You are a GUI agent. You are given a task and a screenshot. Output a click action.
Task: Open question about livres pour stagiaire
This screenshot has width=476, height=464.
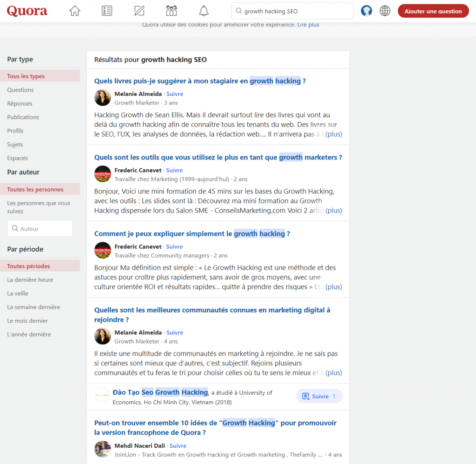(200, 81)
